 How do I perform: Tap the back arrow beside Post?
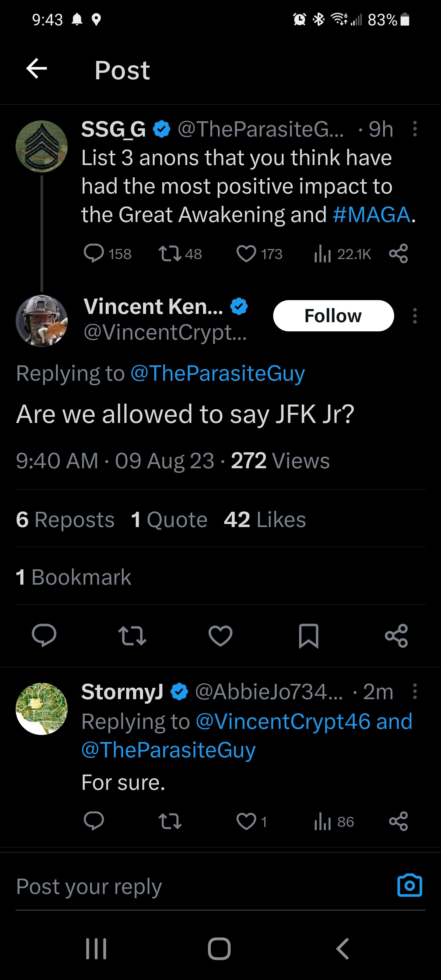(x=36, y=69)
